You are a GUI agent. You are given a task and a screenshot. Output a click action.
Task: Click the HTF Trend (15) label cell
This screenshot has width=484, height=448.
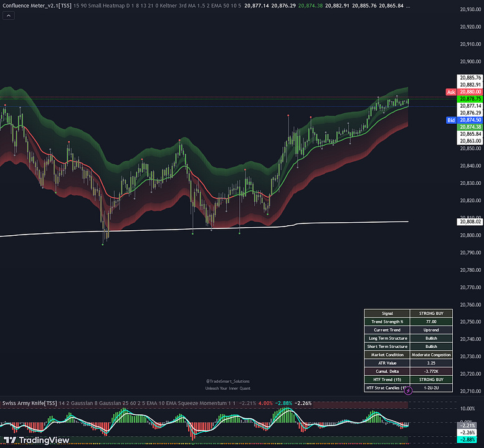[x=387, y=380]
